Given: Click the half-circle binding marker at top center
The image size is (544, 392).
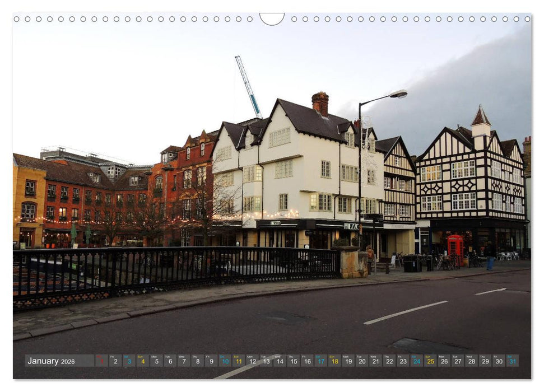Looking at the screenshot, I should click(272, 18).
